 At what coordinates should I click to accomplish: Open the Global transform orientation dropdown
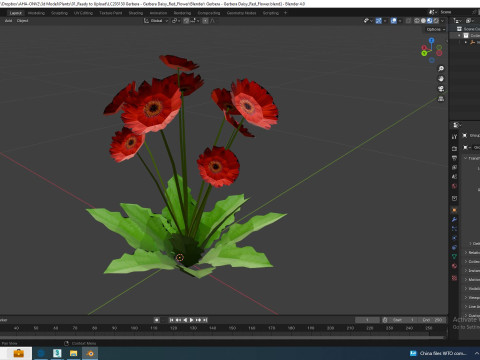click(156, 21)
